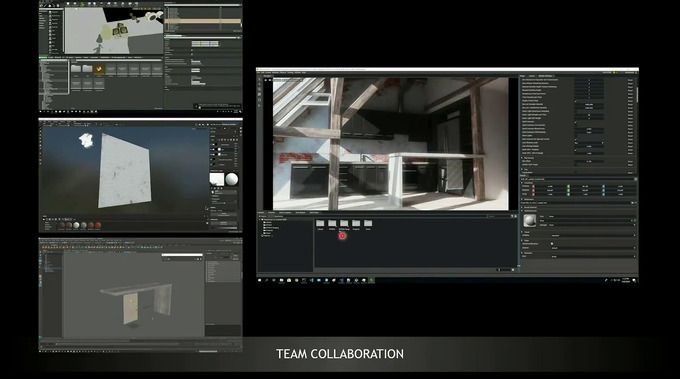Open Chrome from the main window taskbar
Viewport: 680px width, 379px height.
click(x=297, y=281)
